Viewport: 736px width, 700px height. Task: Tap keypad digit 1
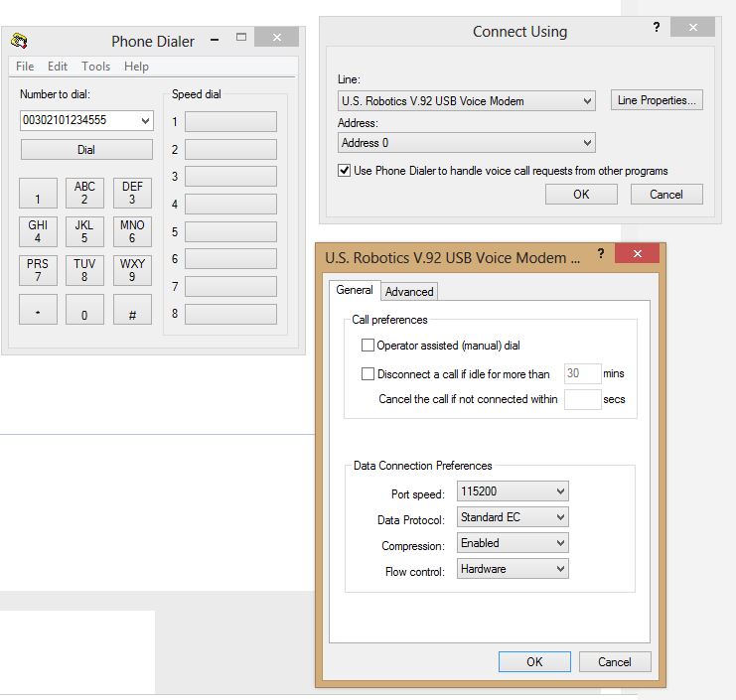click(38, 193)
